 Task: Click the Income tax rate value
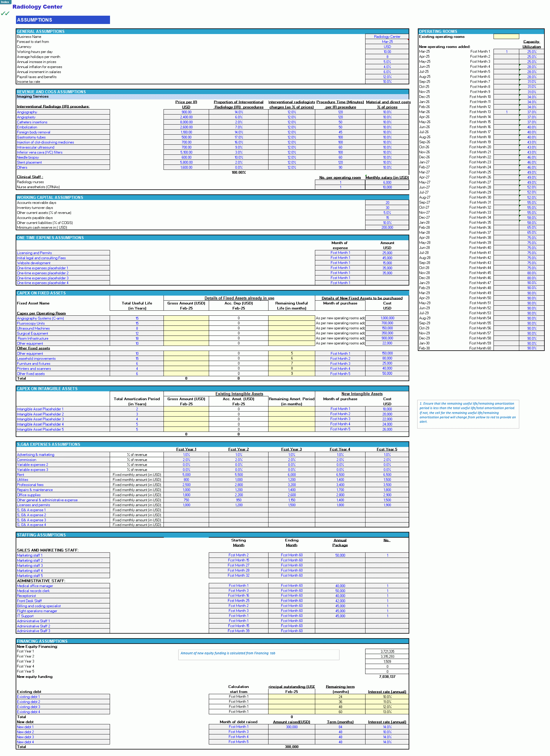coord(387,82)
